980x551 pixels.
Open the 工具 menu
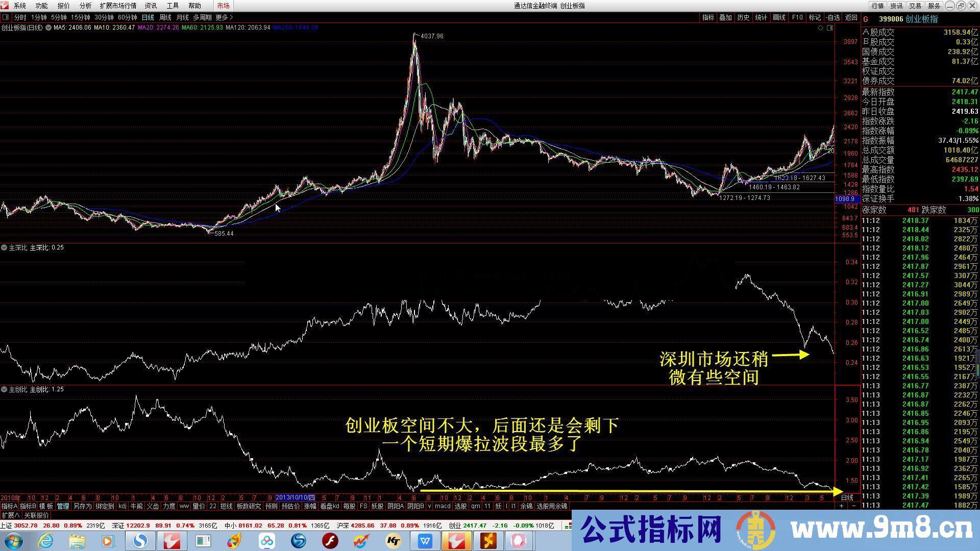coord(173,6)
